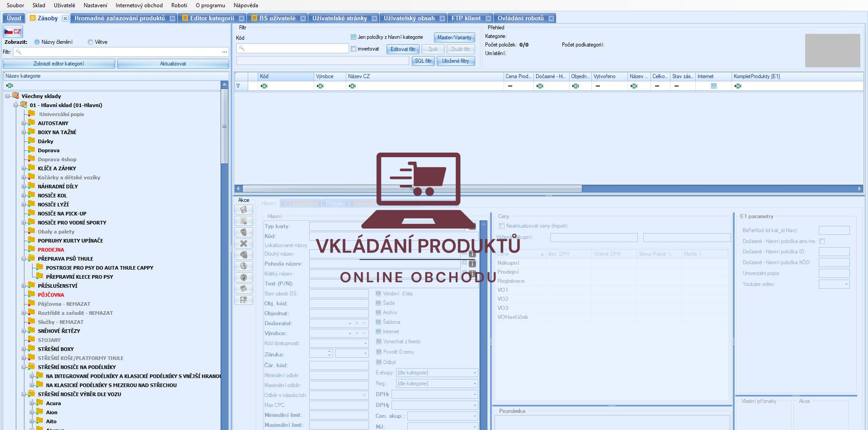Toggle Neaktualizovat ceny (Import) checkbox
Viewport: 868px width, 430px height.
point(502,226)
